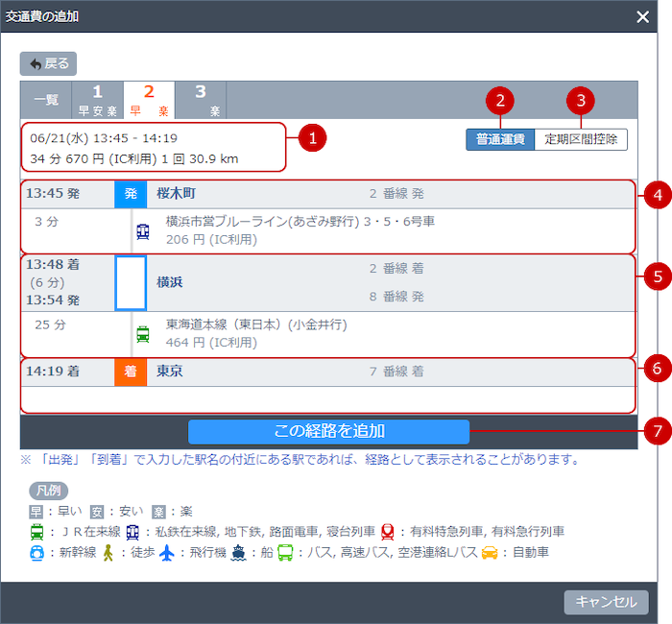
Task: Click the 新幹線 legend icon
Action: coord(36,552)
